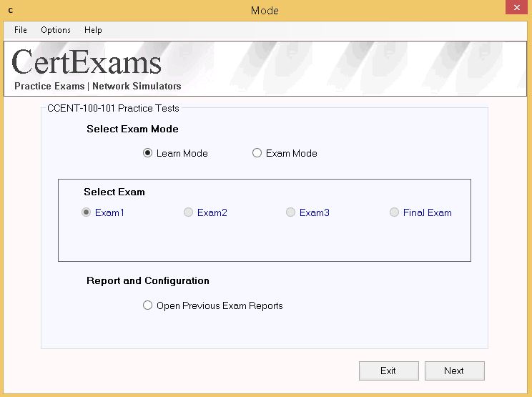This screenshot has height=397, width=532.
Task: Open the File menu
Action: point(20,30)
